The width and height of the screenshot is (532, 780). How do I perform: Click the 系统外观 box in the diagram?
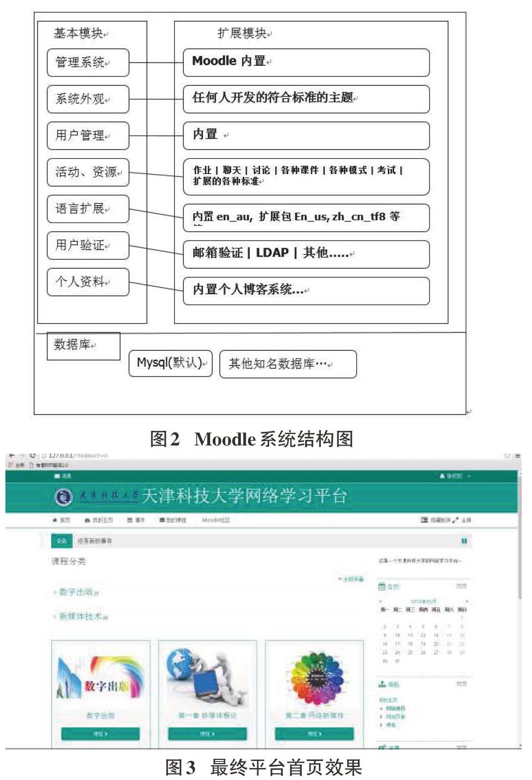pyautogui.click(x=88, y=99)
